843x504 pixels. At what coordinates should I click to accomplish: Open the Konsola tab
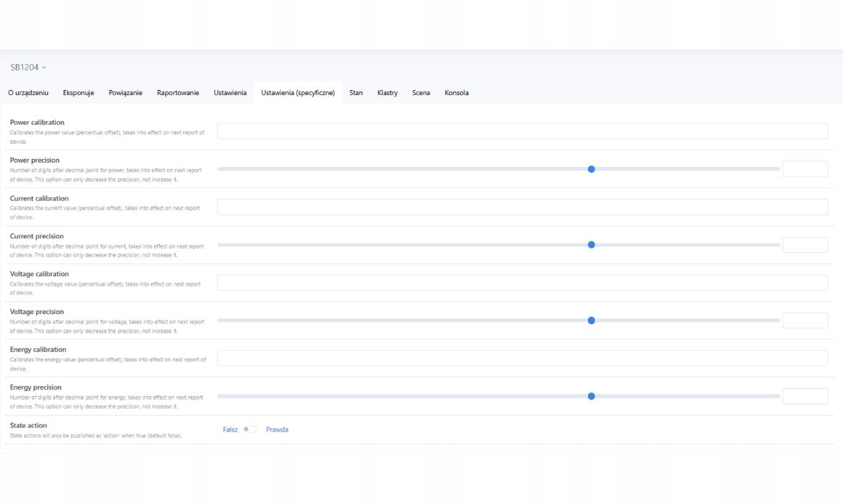pos(456,93)
